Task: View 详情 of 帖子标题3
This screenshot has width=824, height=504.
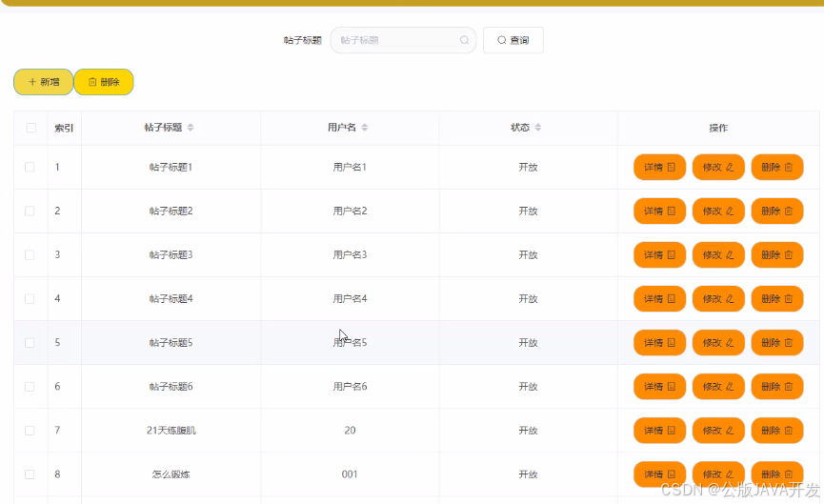Action: click(659, 255)
